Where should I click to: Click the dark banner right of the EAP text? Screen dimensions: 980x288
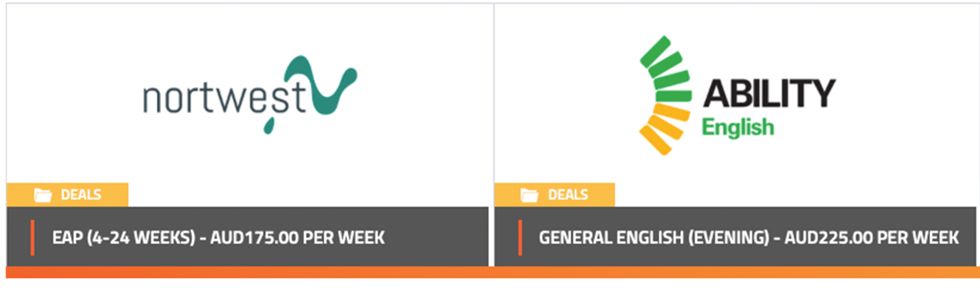pos(435,237)
